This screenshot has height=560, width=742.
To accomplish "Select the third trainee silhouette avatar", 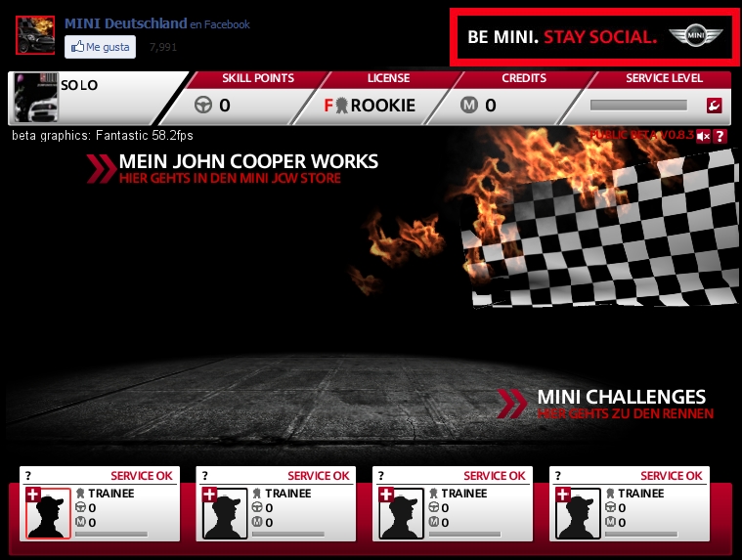I will pos(401,514).
